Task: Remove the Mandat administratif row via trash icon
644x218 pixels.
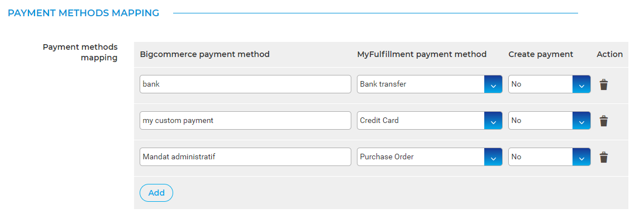Action: pos(603,157)
